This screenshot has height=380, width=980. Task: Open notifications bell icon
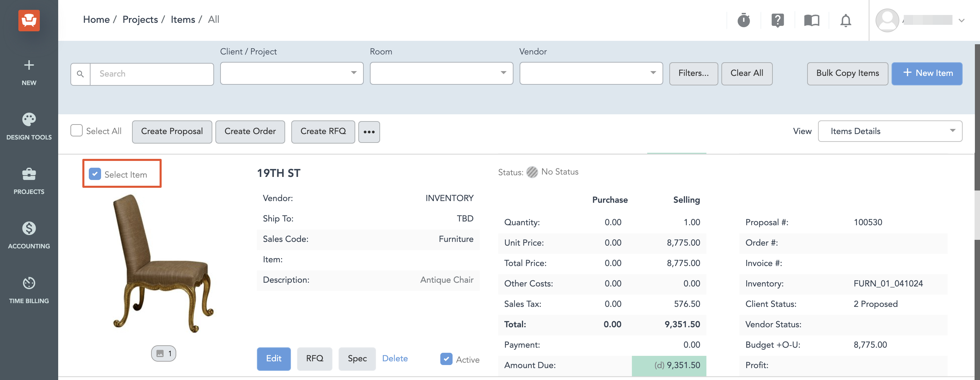pos(845,20)
